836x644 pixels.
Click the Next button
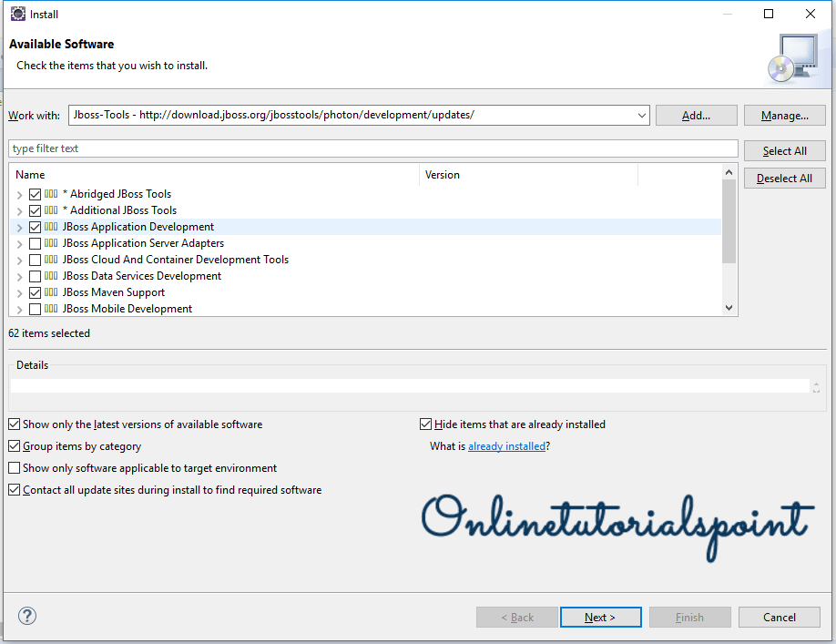point(600,617)
